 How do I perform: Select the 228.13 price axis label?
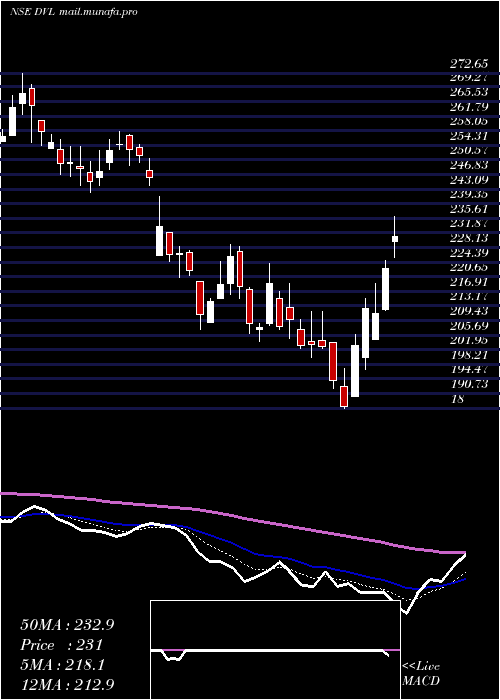pos(469,238)
